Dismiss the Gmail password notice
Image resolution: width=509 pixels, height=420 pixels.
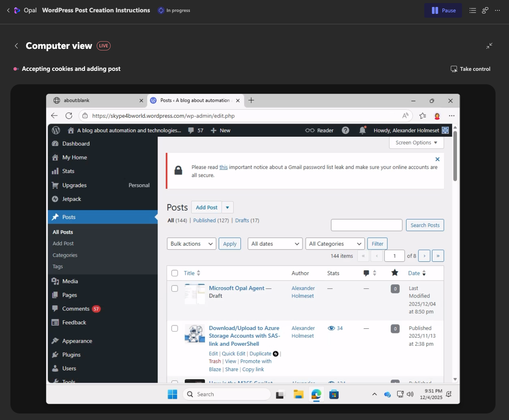tap(437, 159)
